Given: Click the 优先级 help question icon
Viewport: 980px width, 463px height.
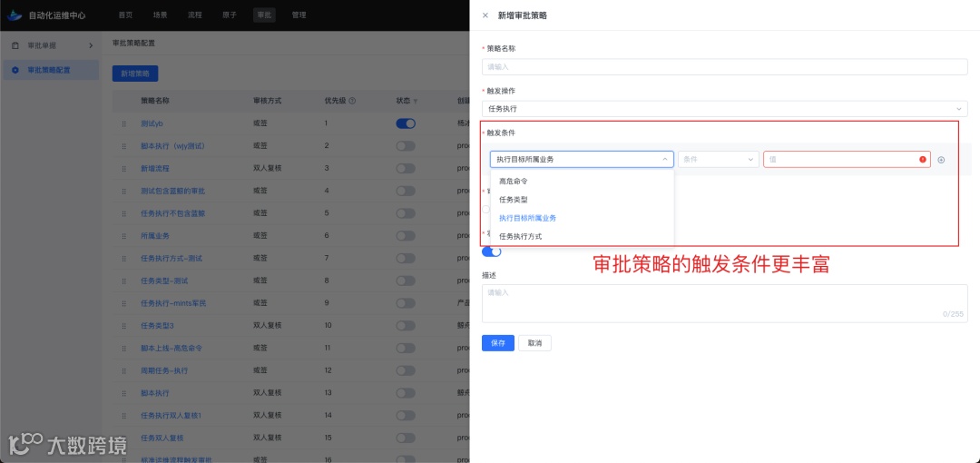Looking at the screenshot, I should (x=352, y=101).
